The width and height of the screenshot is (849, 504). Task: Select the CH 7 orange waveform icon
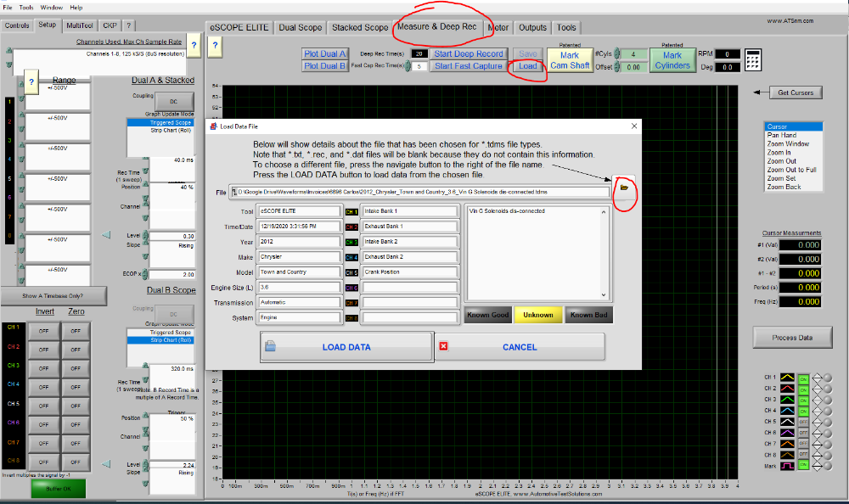coord(787,444)
